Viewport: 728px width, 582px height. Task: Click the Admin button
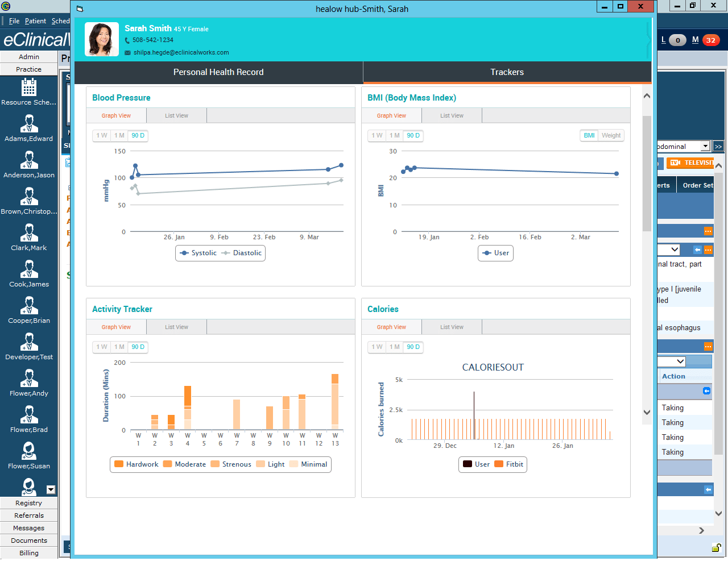pos(29,57)
